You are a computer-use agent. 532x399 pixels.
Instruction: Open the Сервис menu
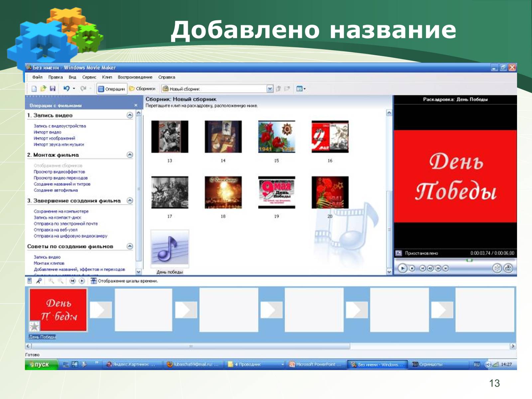[x=89, y=77]
